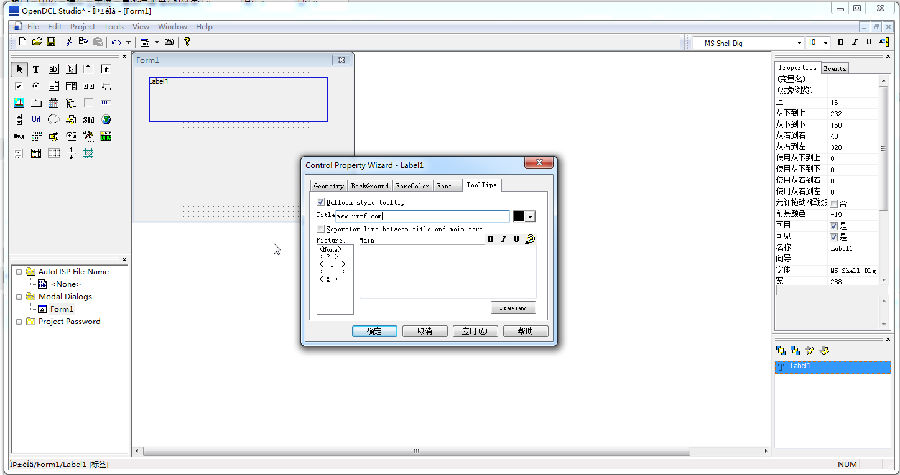Viewport: 900px width, 475px height.
Task: Pick the green grid-like toolbox icon
Action: 106,136
